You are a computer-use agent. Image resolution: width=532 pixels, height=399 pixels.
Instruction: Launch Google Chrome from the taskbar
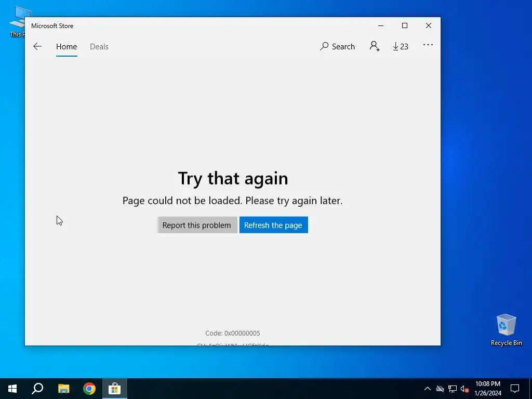89,389
